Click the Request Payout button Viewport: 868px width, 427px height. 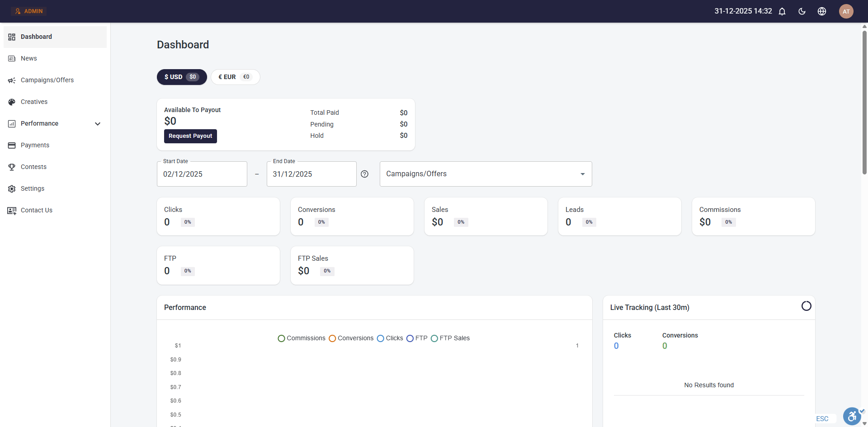(190, 136)
